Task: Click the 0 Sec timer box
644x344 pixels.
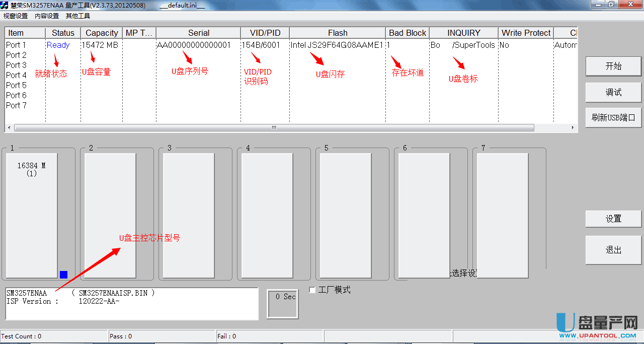Action: tap(282, 304)
